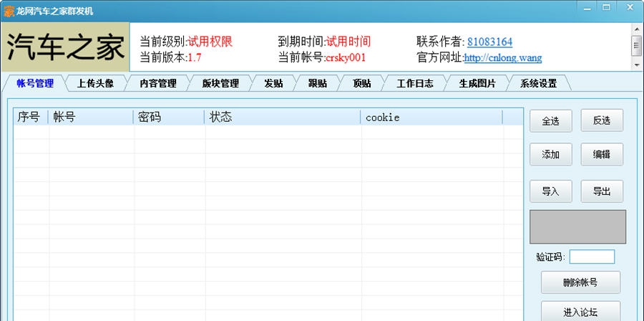Click the cookie column header
This screenshot has height=321, width=644.
[431, 118]
